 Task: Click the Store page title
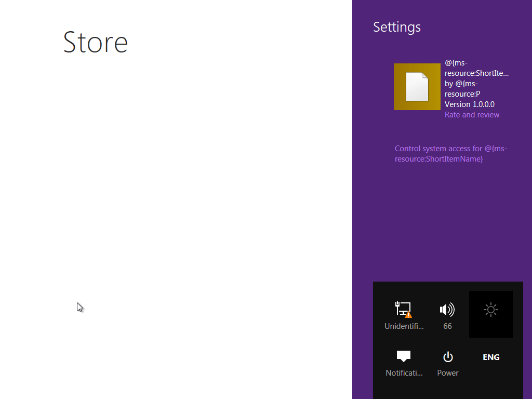tap(96, 43)
